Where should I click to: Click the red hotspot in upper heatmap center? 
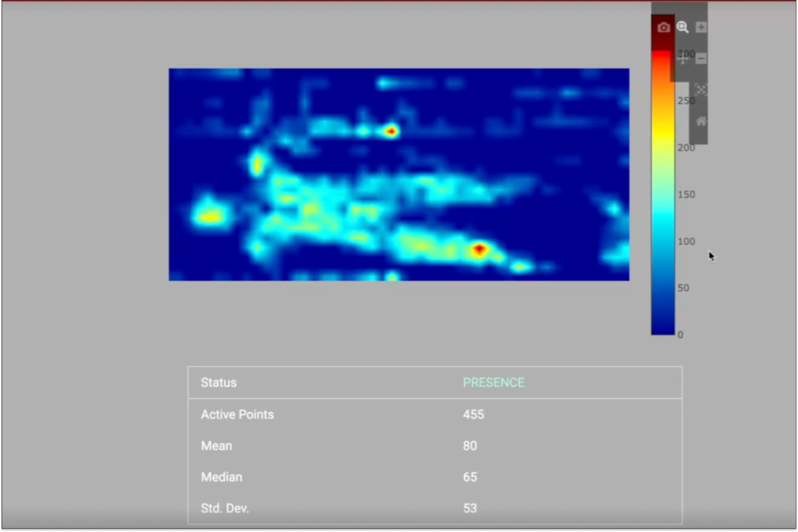click(x=391, y=132)
